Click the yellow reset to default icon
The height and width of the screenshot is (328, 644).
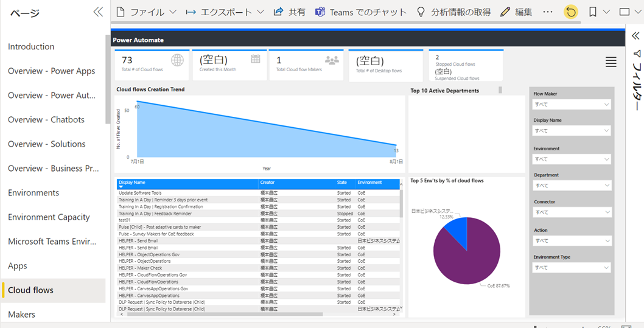[570, 12]
